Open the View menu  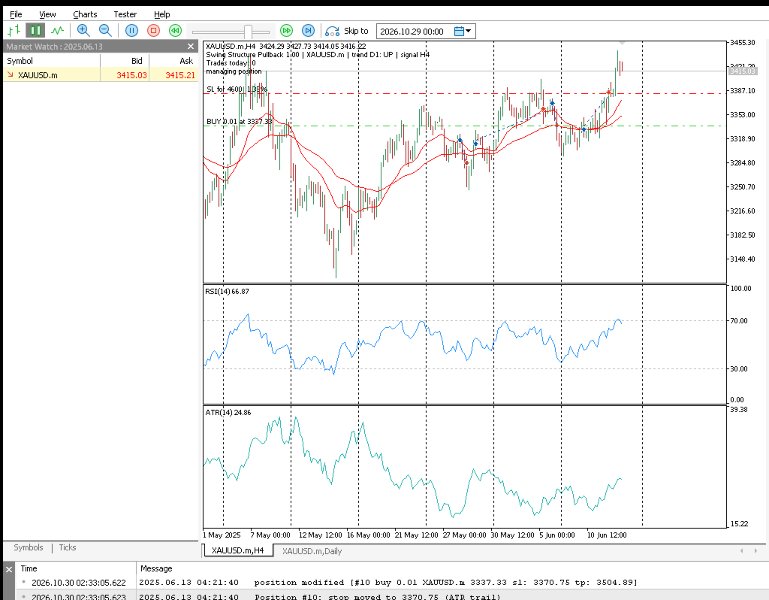coord(48,14)
